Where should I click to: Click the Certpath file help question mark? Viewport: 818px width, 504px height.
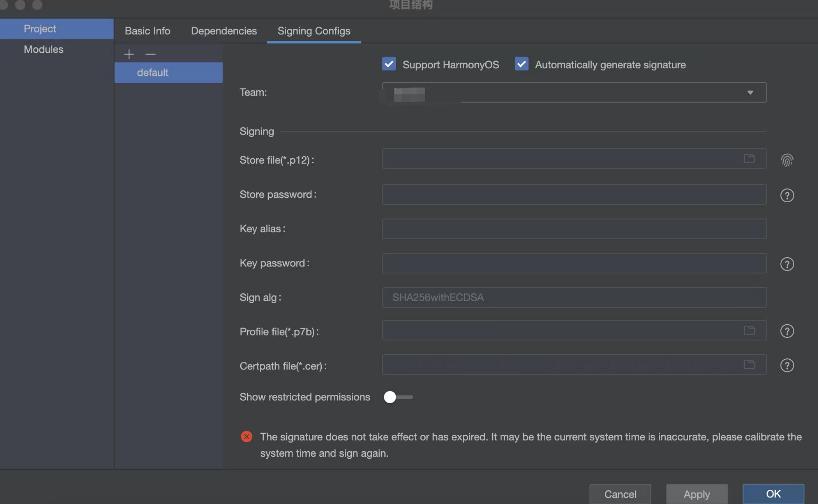(x=787, y=365)
